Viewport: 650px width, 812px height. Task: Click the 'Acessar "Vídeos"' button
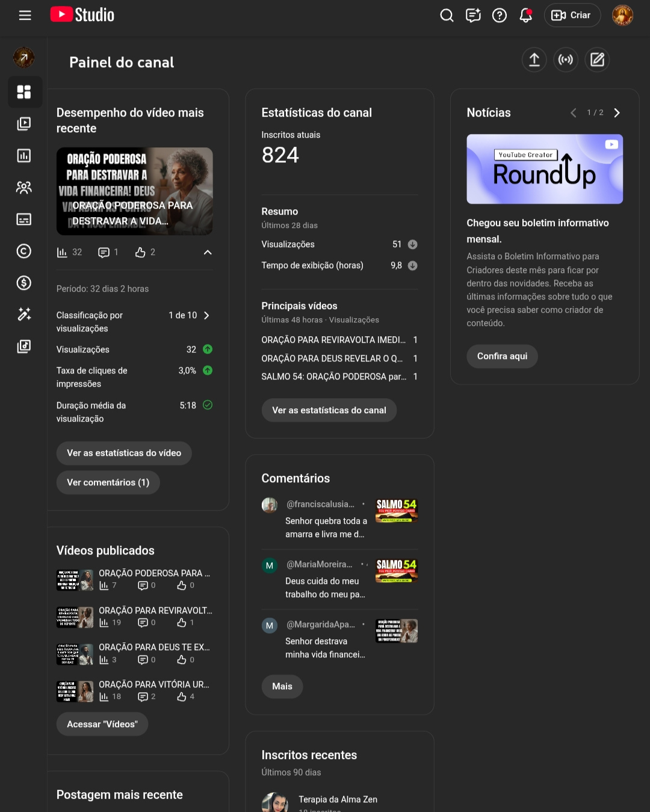tap(102, 724)
